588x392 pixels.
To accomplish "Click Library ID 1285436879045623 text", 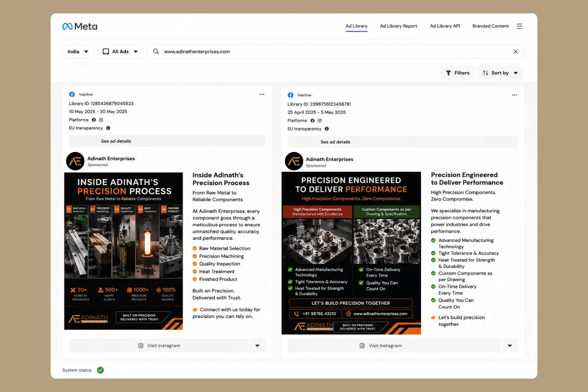I will [x=101, y=103].
